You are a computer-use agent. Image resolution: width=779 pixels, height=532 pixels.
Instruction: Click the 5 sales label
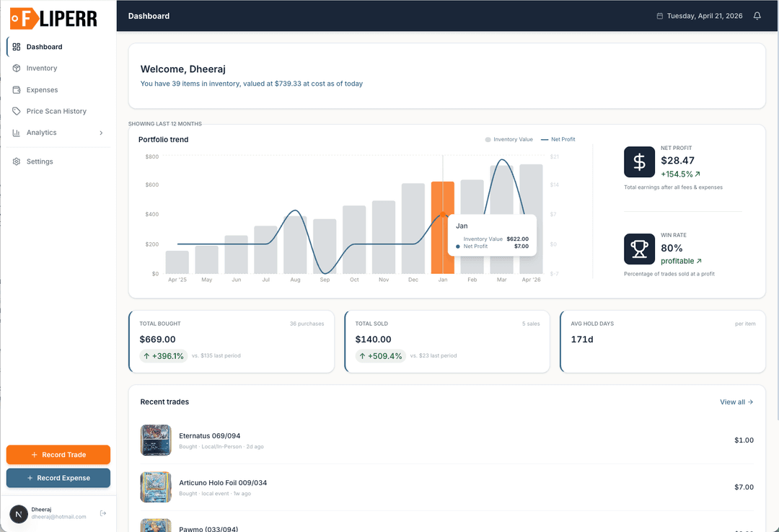(531, 324)
